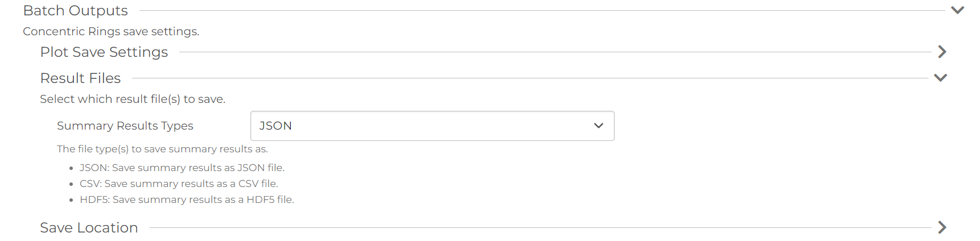Click divider line beside Plot Save Settings
Image resolution: width=980 pixels, height=241 pixels.
click(x=555, y=52)
